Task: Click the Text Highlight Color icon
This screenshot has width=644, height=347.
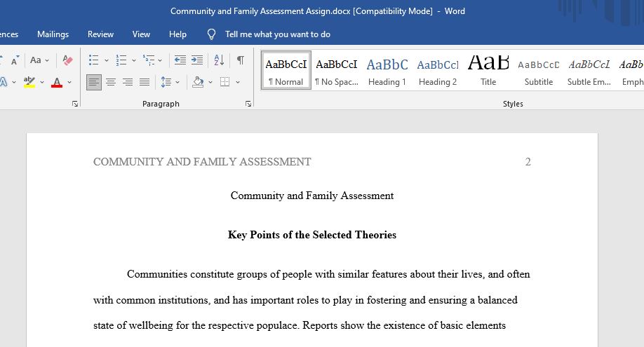Action: coord(29,82)
